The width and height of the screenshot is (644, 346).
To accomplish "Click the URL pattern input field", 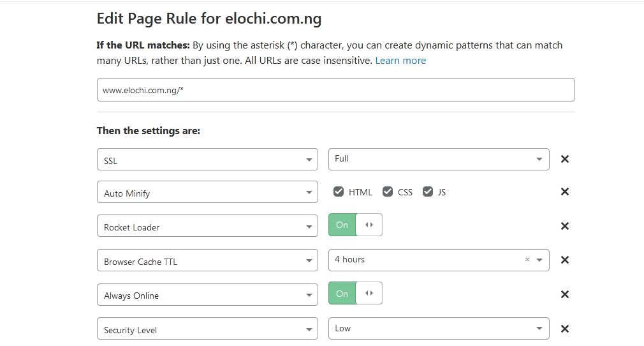I will click(335, 90).
